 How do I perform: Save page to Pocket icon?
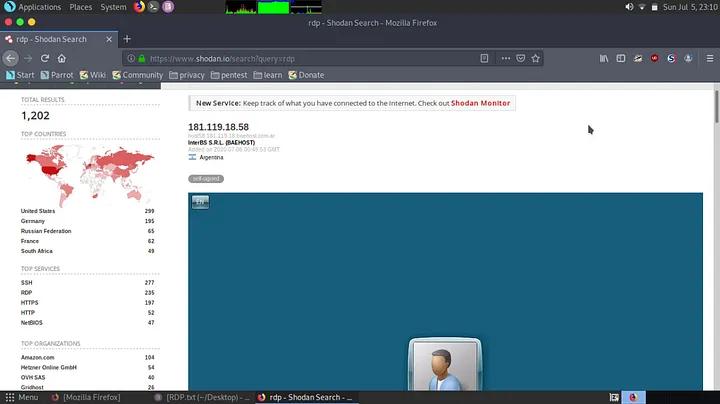pos(521,58)
